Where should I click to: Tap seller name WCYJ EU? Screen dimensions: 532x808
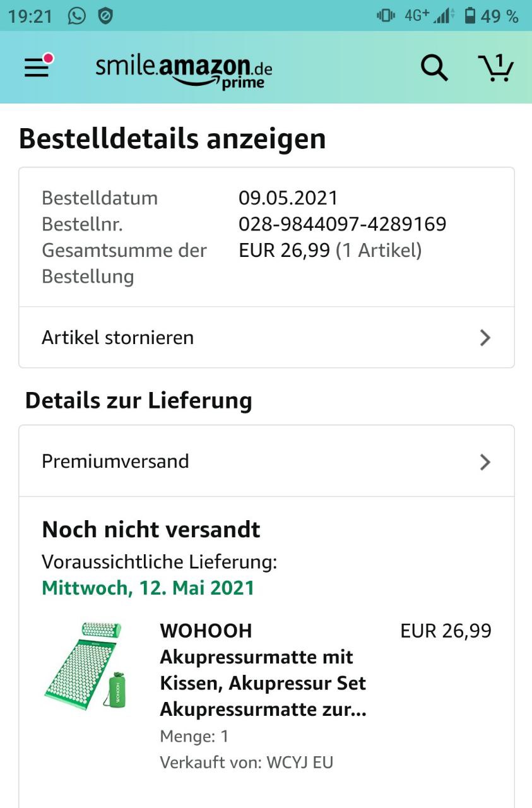pos(300,762)
